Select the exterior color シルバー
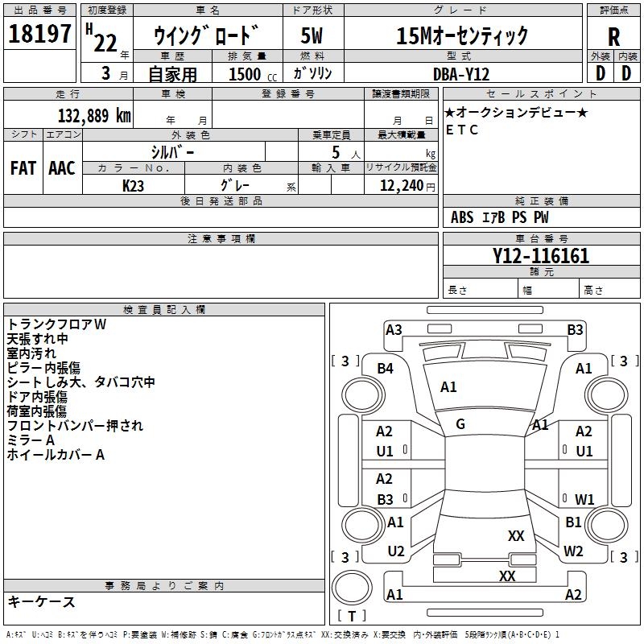The image size is (644, 644). [172, 153]
